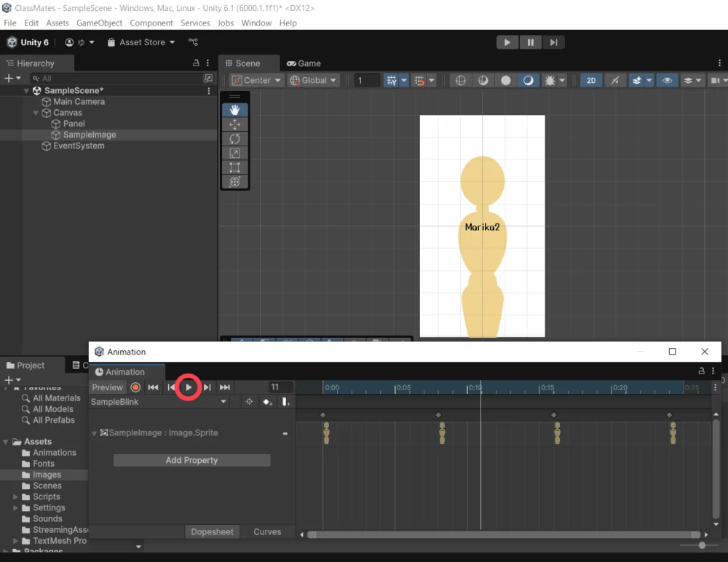Open the GameObject menu
Viewport: 728px width, 562px height.
coord(99,23)
